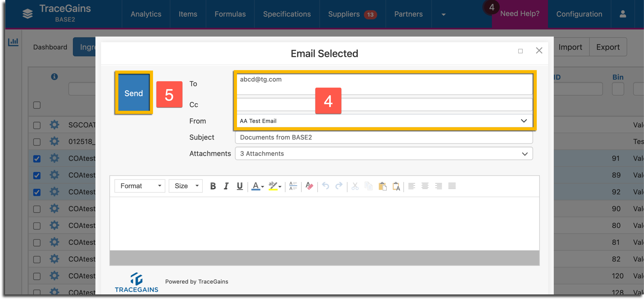Open the Formulas menu
Image resolution: width=644 pixels, height=299 pixels.
point(230,14)
